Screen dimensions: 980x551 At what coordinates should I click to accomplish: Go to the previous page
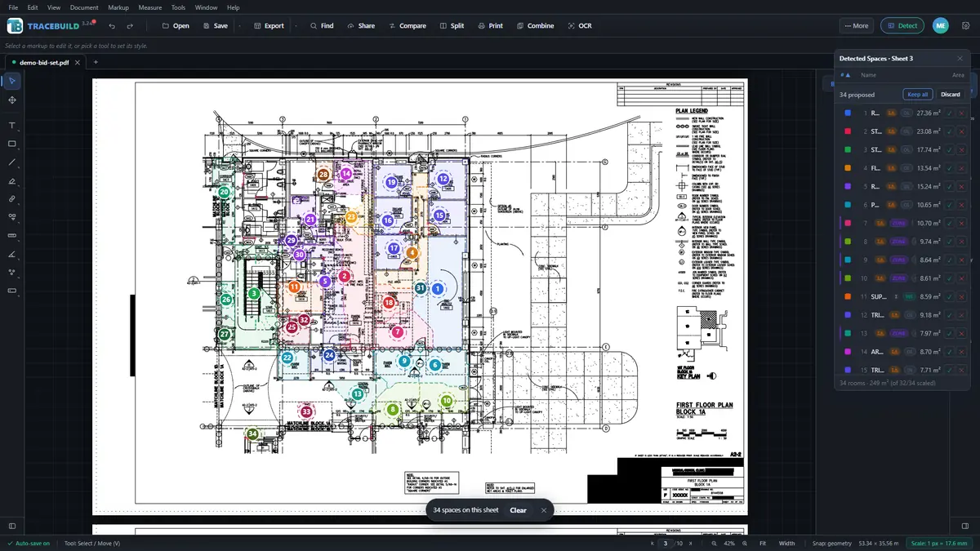pyautogui.click(x=653, y=543)
